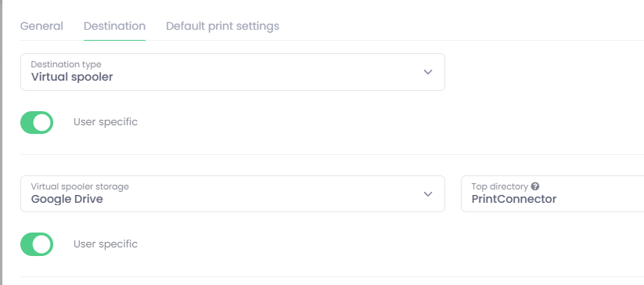644x285 pixels.
Task: Turn off User specific toggle under Google Drive storage
Action: point(37,244)
